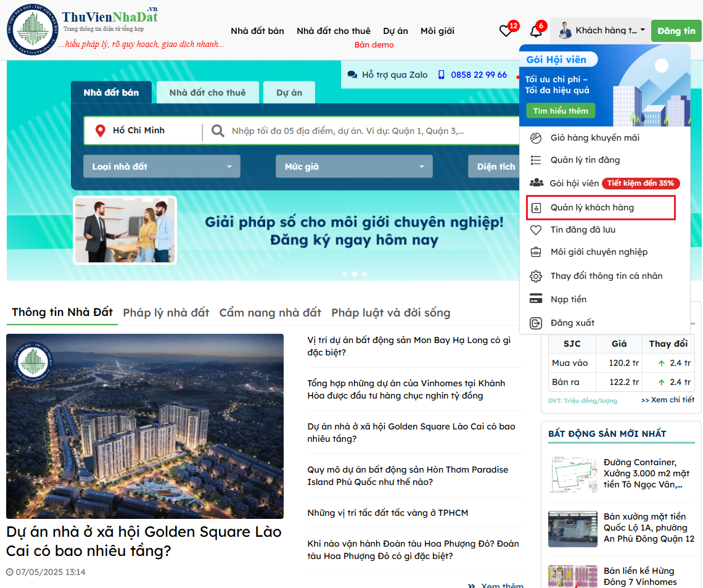Image resolution: width=703 pixels, height=588 pixels.
Task: Open the Khách hàng account dropdown in the header
Action: pos(601,30)
